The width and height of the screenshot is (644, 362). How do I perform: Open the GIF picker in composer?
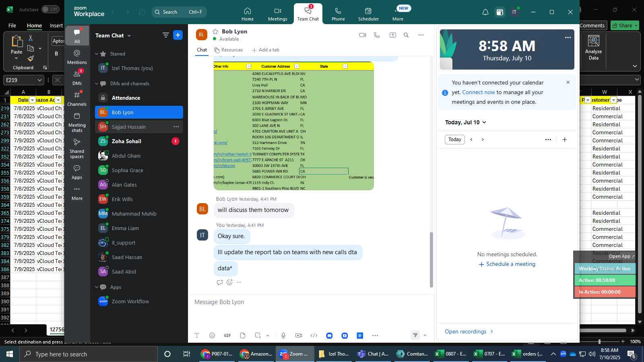pyautogui.click(x=227, y=335)
